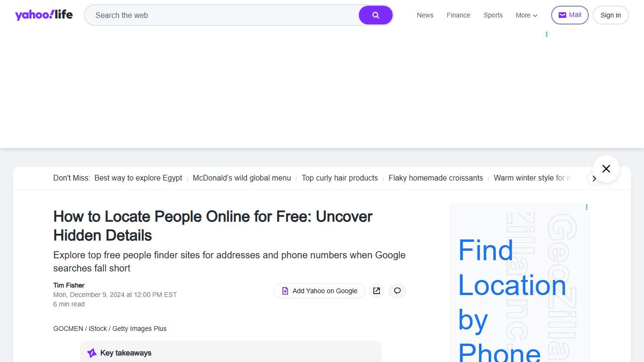Click the Add Yahoo on Google icon
The image size is (644, 362).
click(x=285, y=291)
